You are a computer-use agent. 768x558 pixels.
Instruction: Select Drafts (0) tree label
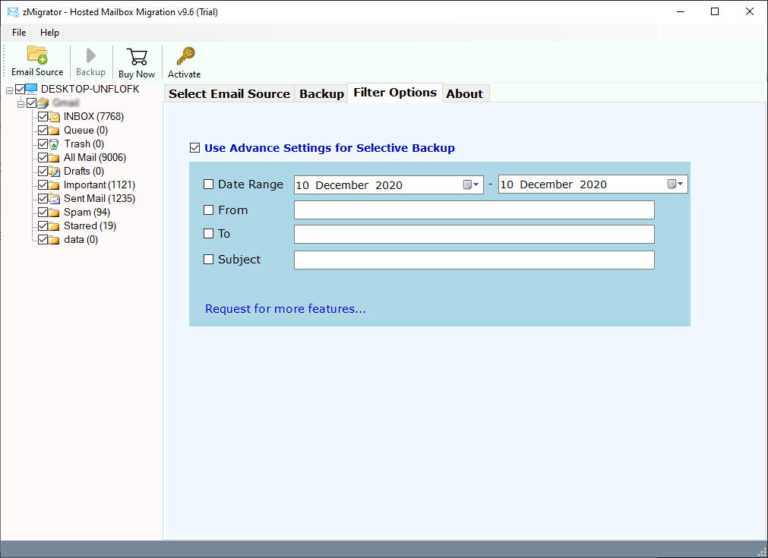tap(84, 171)
